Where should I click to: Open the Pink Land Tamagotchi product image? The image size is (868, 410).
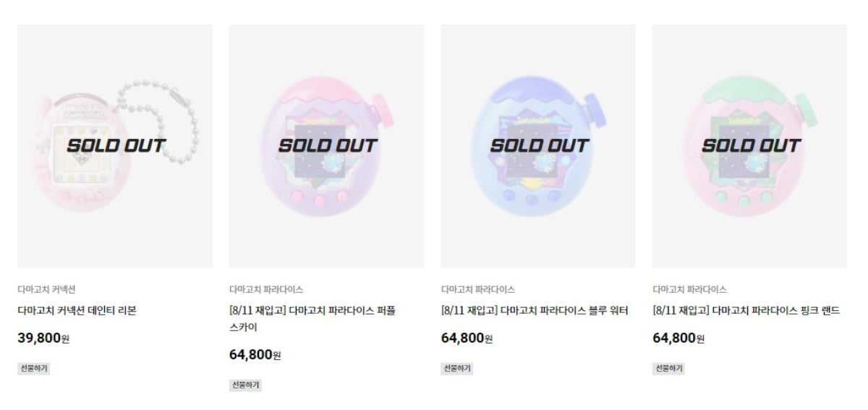tap(749, 145)
